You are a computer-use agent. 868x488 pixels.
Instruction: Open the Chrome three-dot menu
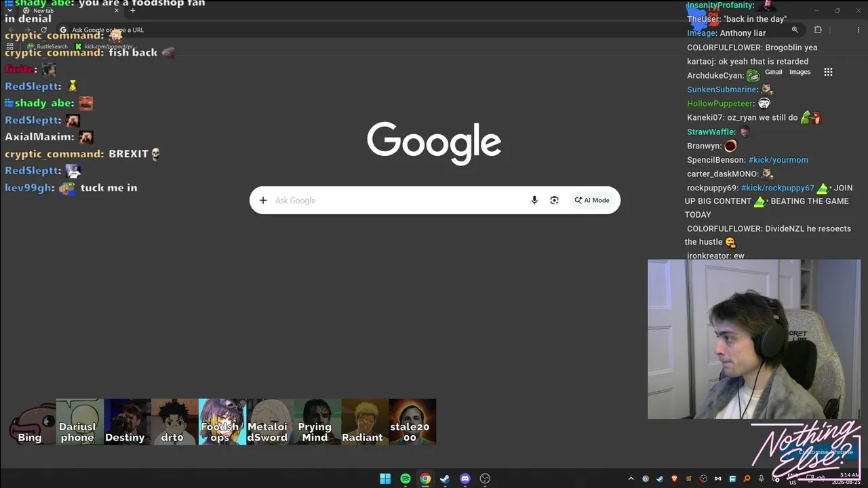pos(857,30)
